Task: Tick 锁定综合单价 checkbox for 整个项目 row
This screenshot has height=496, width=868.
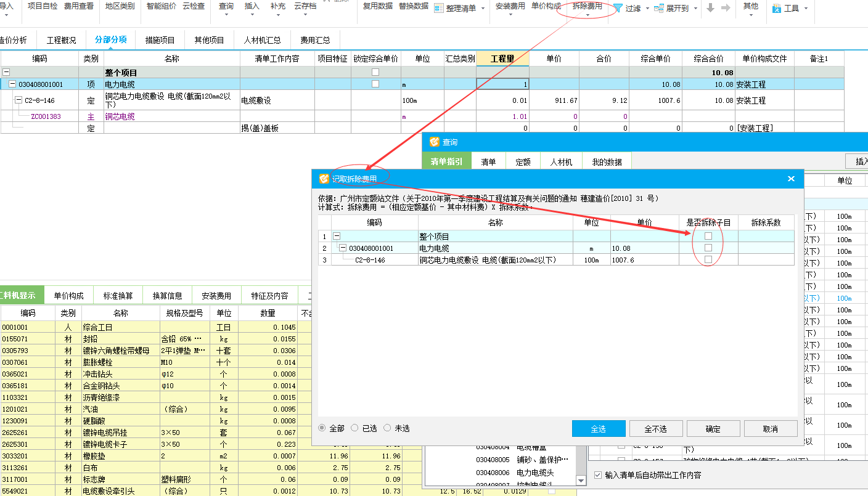Action: coord(375,72)
